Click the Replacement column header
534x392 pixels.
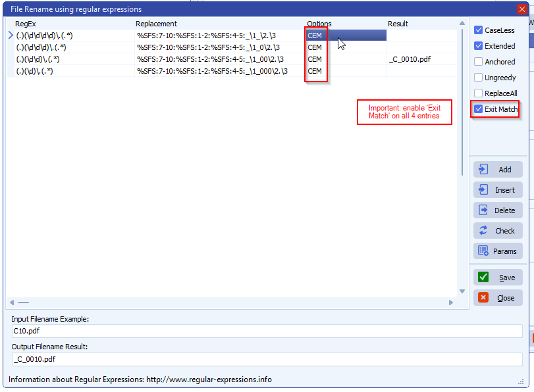[x=156, y=24]
